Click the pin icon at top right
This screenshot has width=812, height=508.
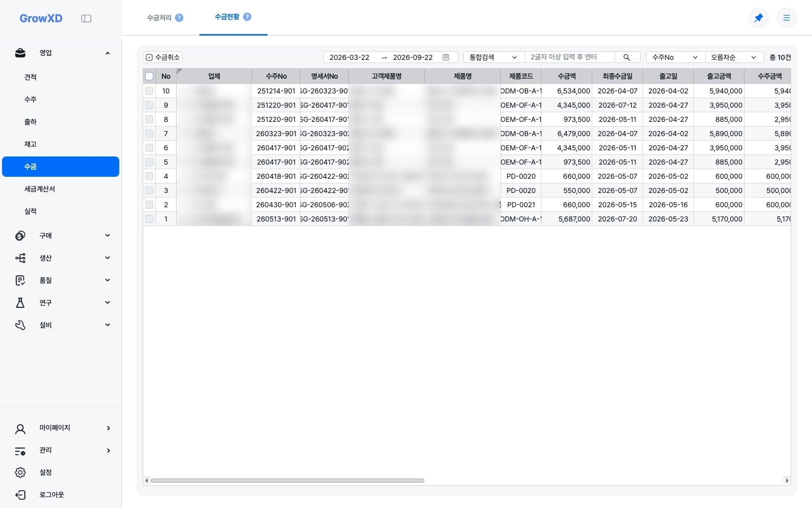pos(758,18)
